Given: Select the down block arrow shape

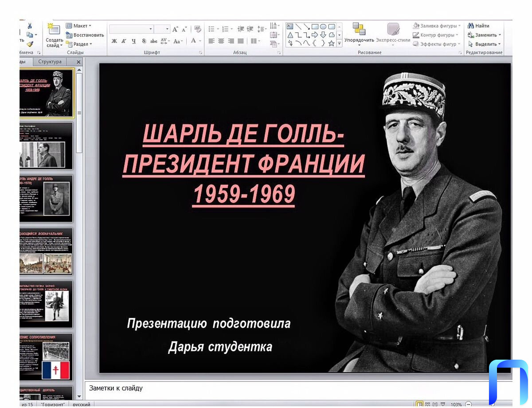Looking at the screenshot, I should coord(323,35).
